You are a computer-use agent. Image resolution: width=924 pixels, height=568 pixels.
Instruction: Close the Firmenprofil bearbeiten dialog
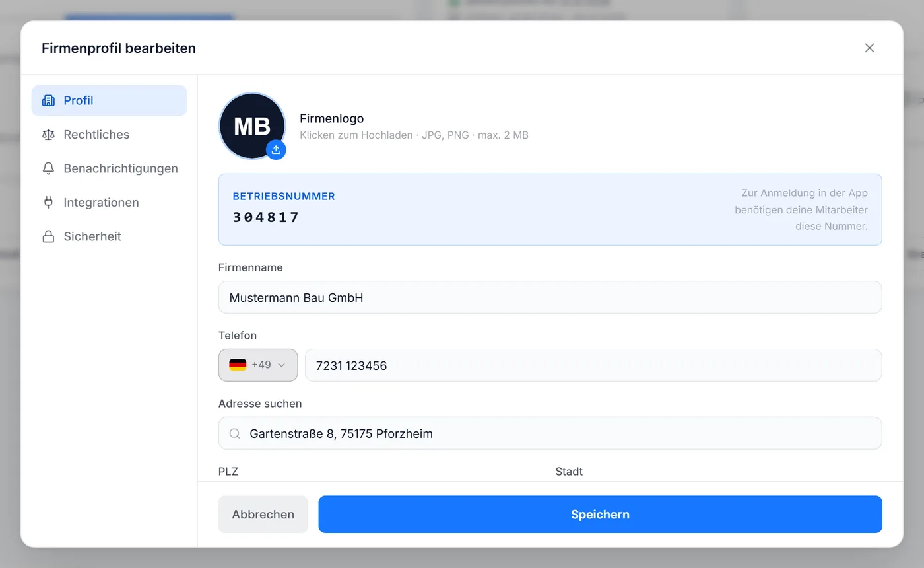[x=869, y=48]
